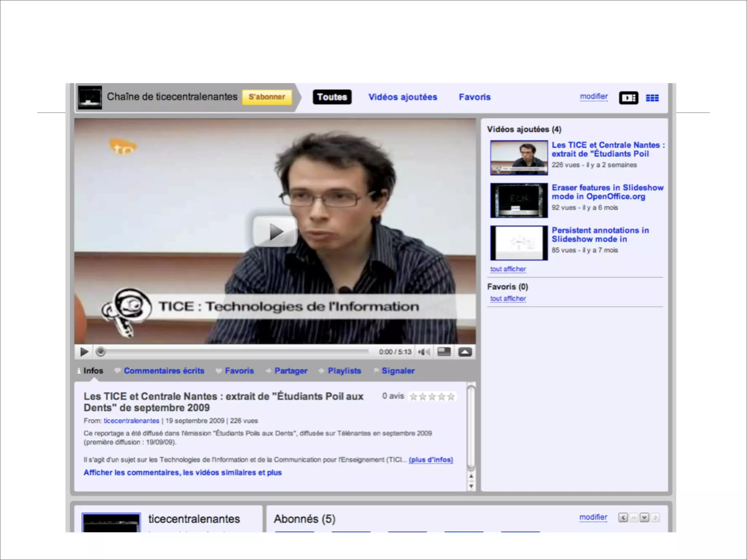The image size is (747, 560).
Task: Open the Vidéos ajoutées tab
Action: [x=403, y=97]
